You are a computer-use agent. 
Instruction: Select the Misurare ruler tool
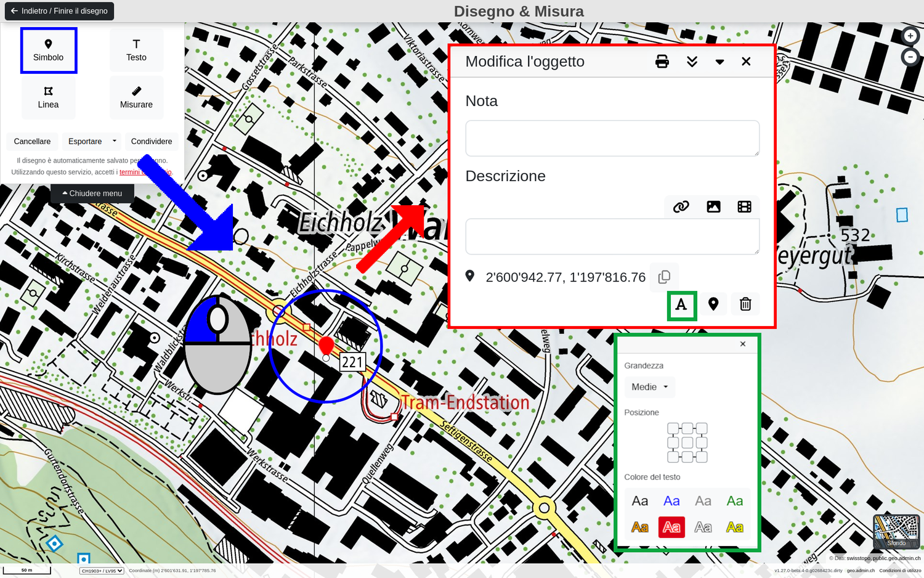click(x=136, y=97)
